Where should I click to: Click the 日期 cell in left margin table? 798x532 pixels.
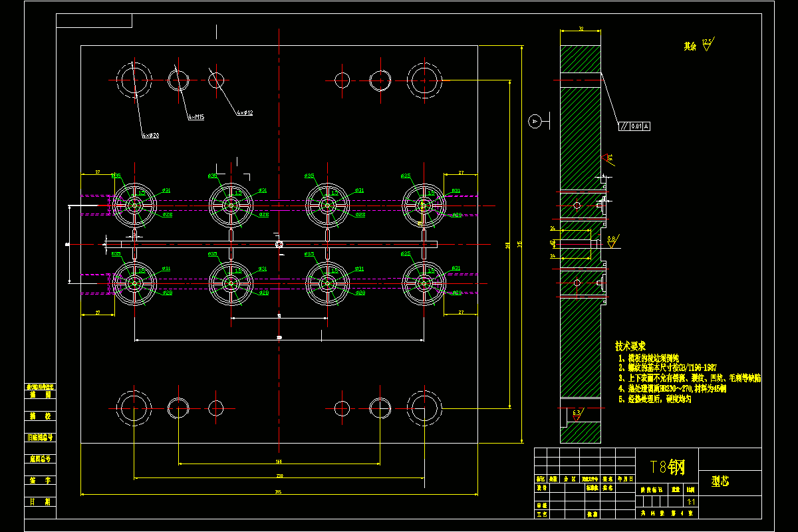pyautogui.click(x=40, y=501)
